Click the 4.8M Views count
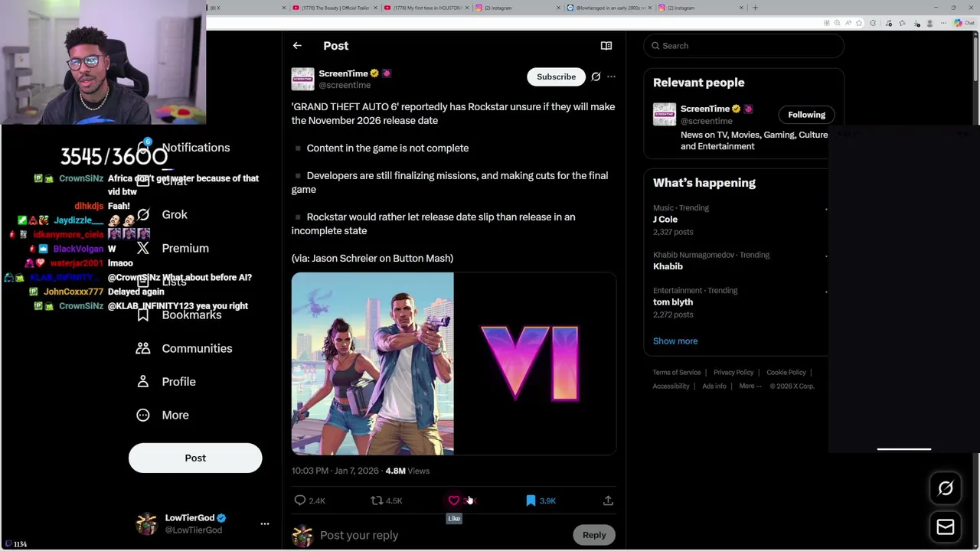The image size is (980, 551). (x=407, y=471)
